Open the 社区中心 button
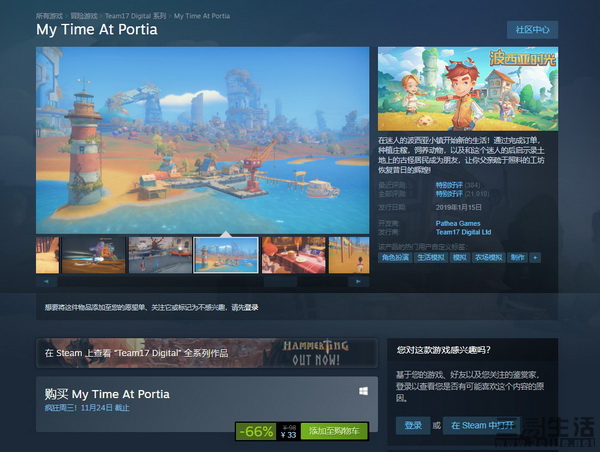This screenshot has width=600, height=452. click(532, 30)
